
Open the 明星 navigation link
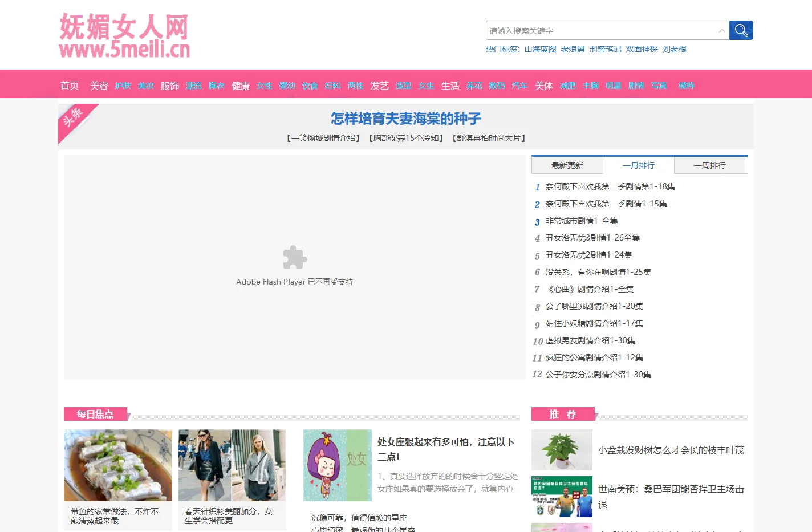(613, 86)
